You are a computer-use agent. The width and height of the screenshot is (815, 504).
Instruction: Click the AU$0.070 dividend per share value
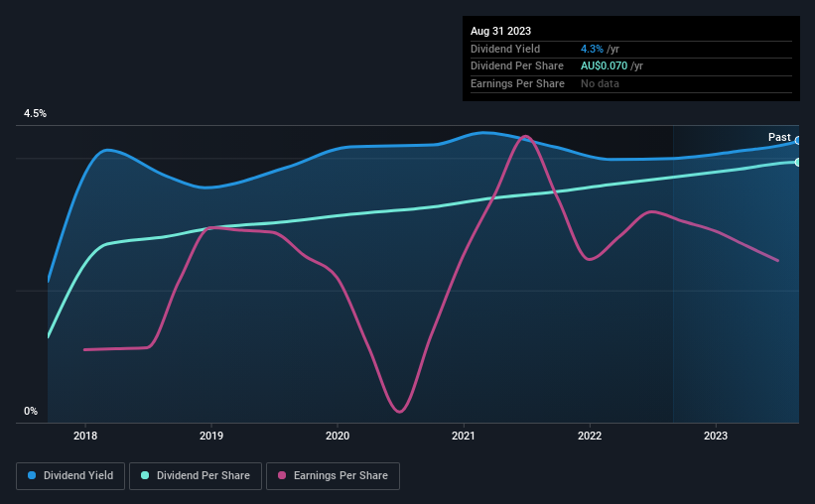(604, 66)
